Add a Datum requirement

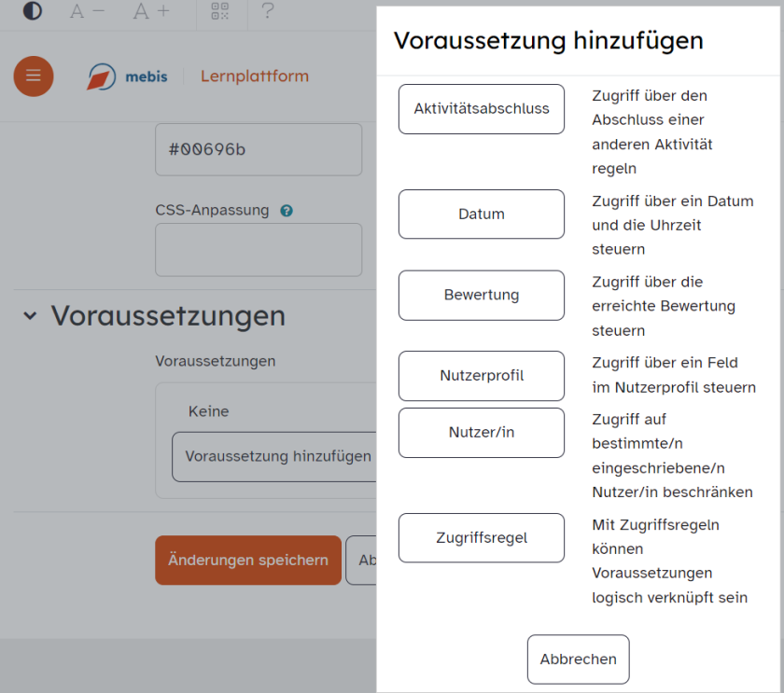pyautogui.click(x=481, y=214)
